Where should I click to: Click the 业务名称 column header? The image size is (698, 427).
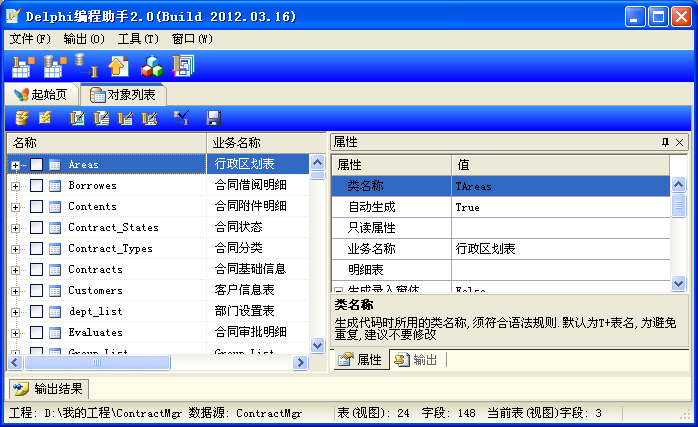pyautogui.click(x=266, y=143)
